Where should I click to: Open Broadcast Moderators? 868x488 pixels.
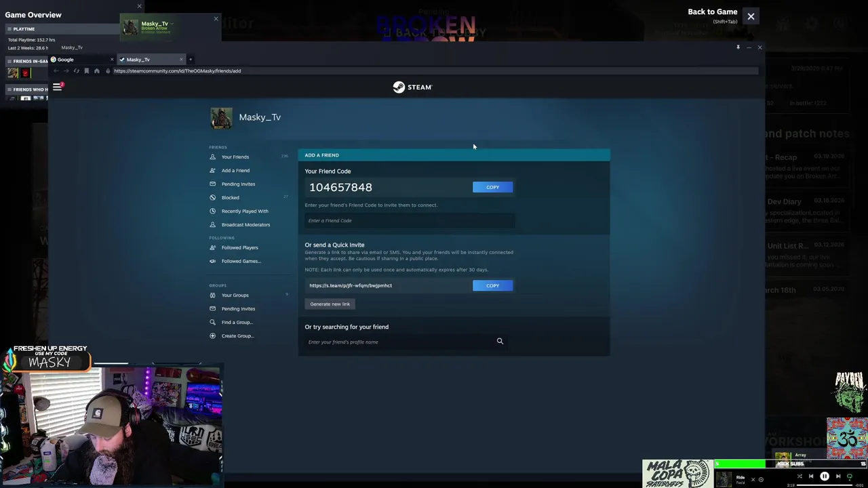click(245, 224)
